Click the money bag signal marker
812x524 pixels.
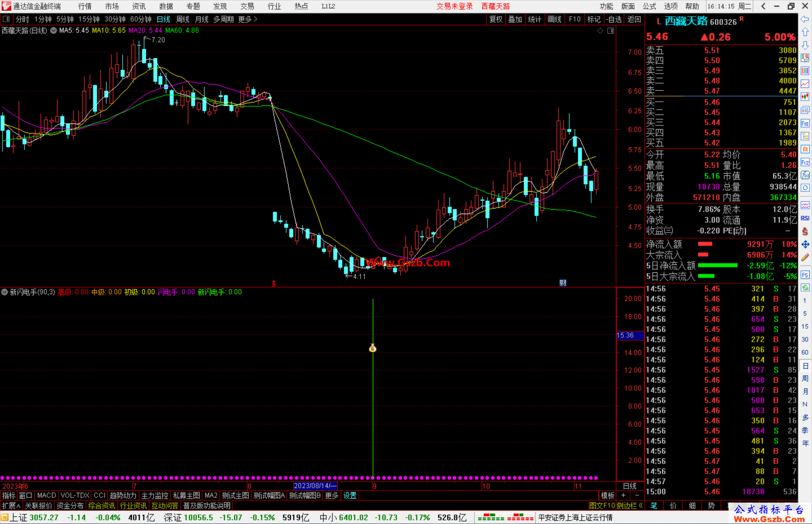(373, 348)
